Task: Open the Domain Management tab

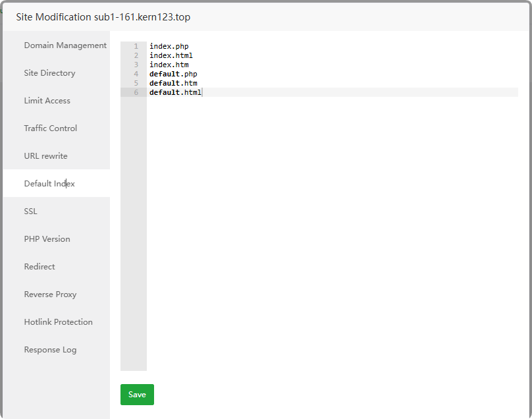Action: (x=65, y=45)
